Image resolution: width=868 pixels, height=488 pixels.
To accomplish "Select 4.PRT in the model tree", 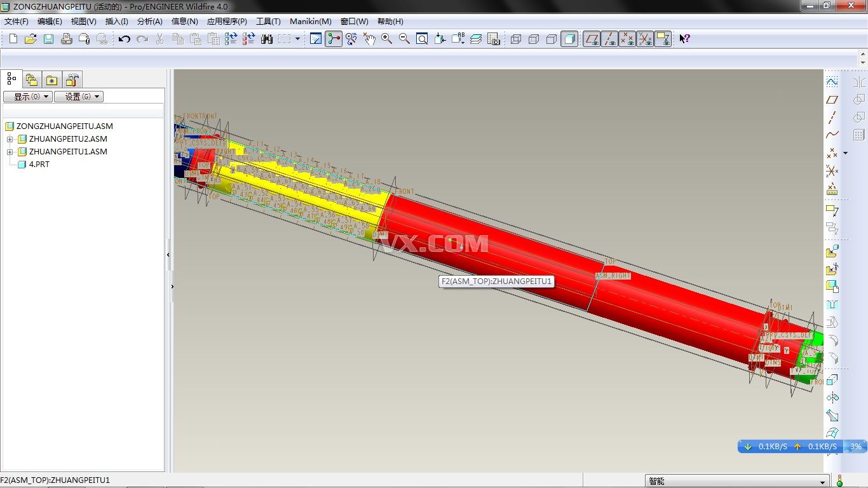I will point(39,165).
